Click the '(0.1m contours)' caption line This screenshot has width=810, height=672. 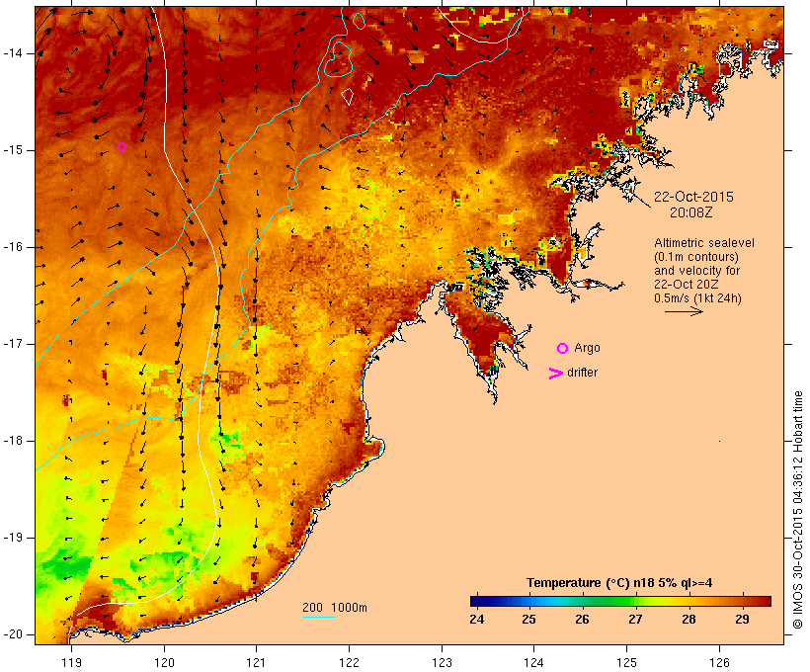[x=696, y=257]
